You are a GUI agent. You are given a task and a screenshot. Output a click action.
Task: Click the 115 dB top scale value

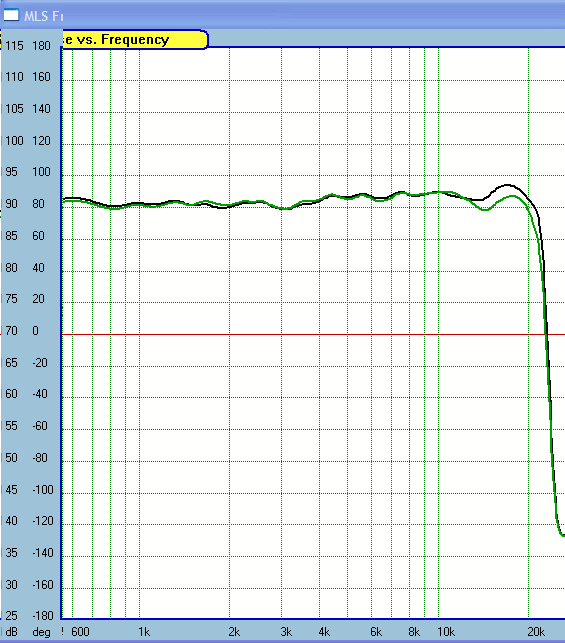14,46
